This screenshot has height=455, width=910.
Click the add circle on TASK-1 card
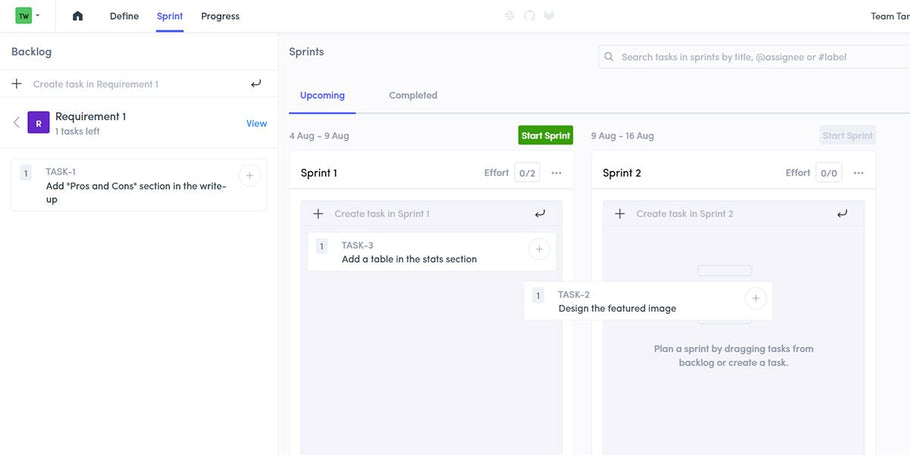[x=250, y=175]
